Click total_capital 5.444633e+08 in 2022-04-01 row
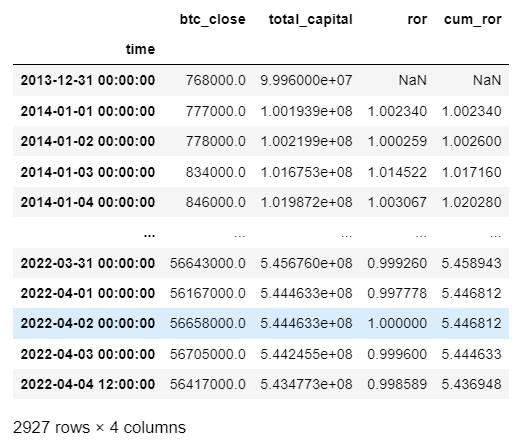The image size is (517, 446). [x=306, y=293]
